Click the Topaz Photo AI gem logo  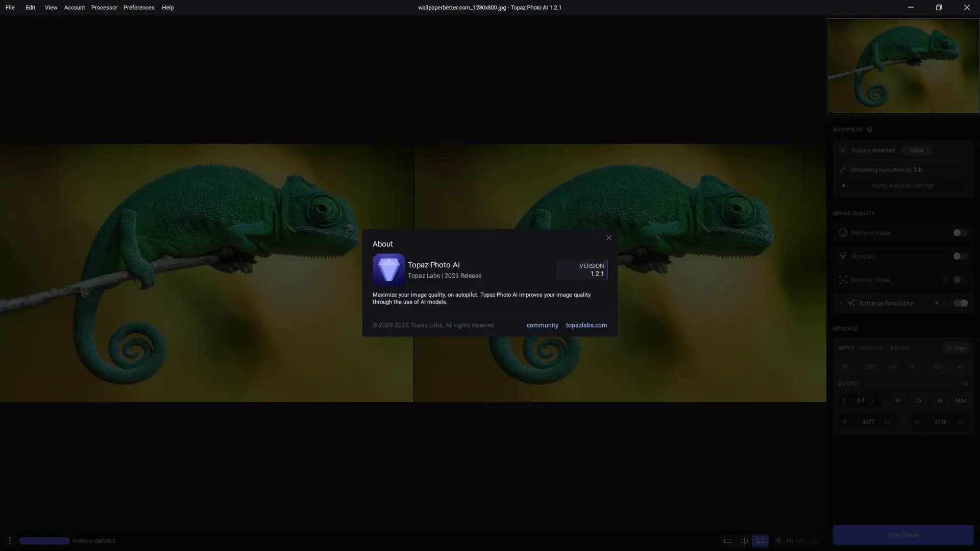[x=388, y=269]
